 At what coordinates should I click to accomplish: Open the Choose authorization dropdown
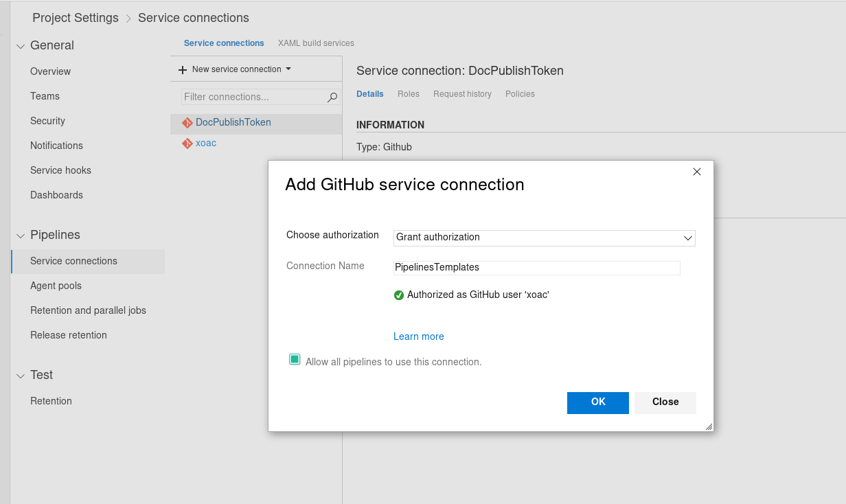pyautogui.click(x=545, y=238)
